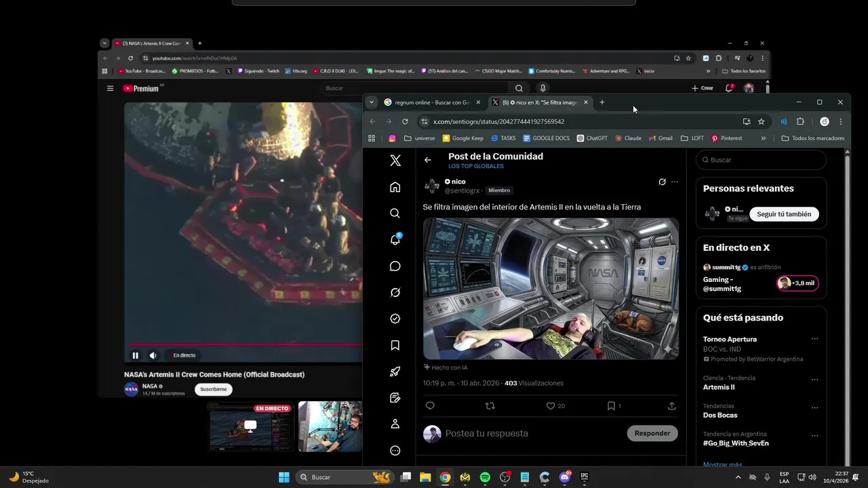The image size is (868, 488).
Task: Show hidden system tray icons
Action: 738,477
